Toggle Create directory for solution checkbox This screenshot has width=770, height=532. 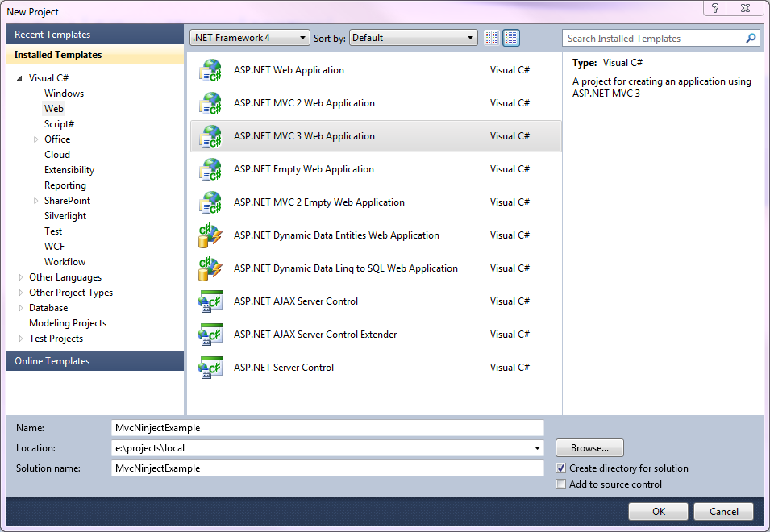(x=561, y=468)
